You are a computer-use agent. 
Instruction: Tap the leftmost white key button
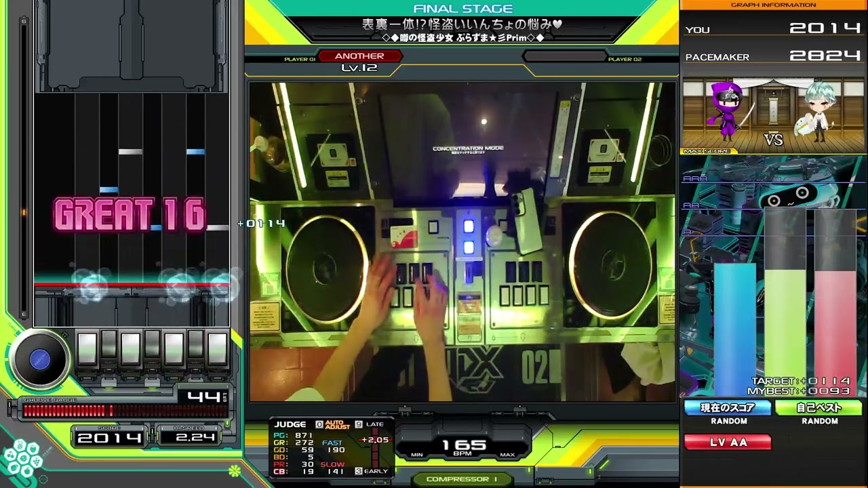pyautogui.click(x=87, y=350)
